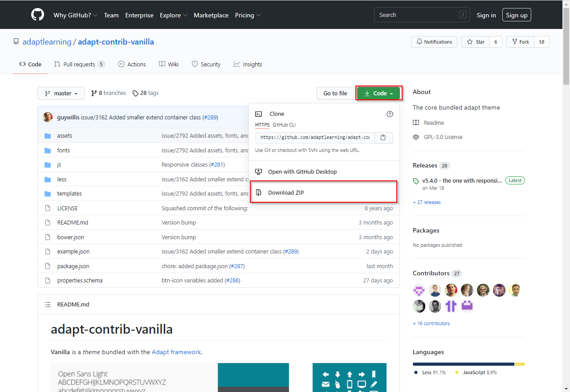The image size is (570, 392).
Task: Click the clone URL text field
Action: (315, 138)
